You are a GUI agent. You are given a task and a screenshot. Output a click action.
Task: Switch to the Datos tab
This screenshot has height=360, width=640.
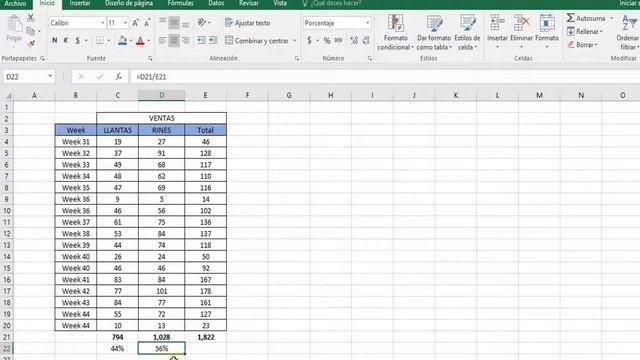(x=216, y=4)
